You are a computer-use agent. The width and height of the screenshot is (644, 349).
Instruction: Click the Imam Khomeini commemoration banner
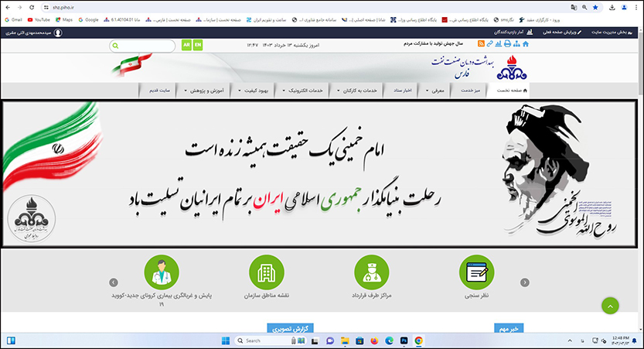coord(320,173)
